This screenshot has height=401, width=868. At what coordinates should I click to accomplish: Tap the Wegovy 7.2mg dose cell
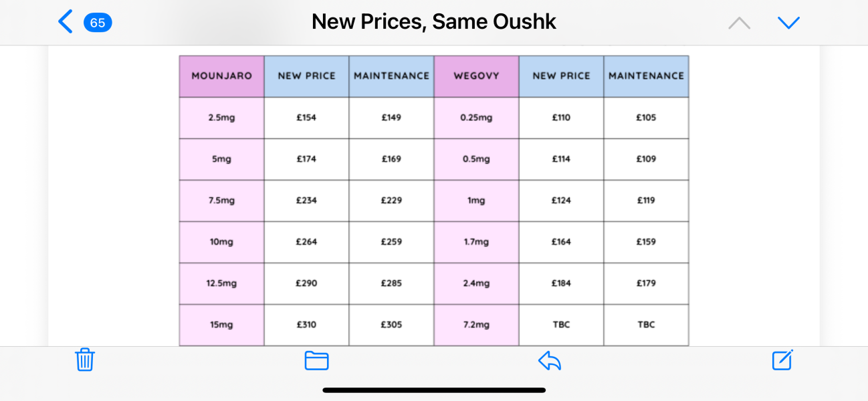point(476,325)
